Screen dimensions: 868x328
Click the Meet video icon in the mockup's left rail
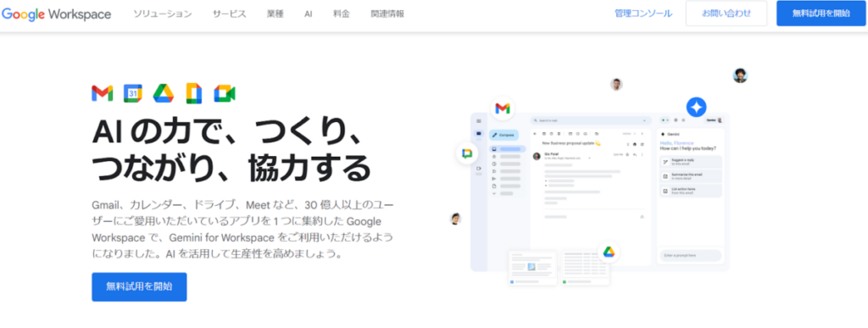pos(479,168)
